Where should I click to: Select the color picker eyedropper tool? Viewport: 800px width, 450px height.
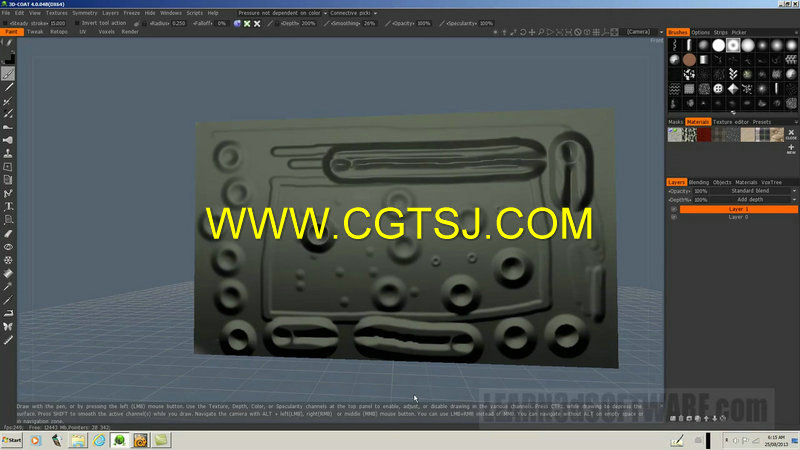[x=8, y=287]
